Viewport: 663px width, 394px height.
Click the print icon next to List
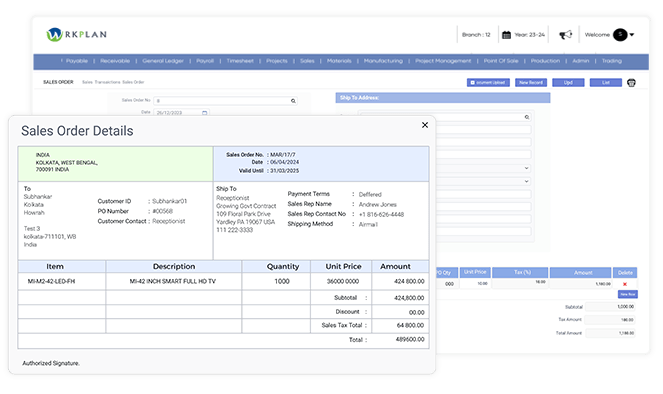pyautogui.click(x=631, y=83)
